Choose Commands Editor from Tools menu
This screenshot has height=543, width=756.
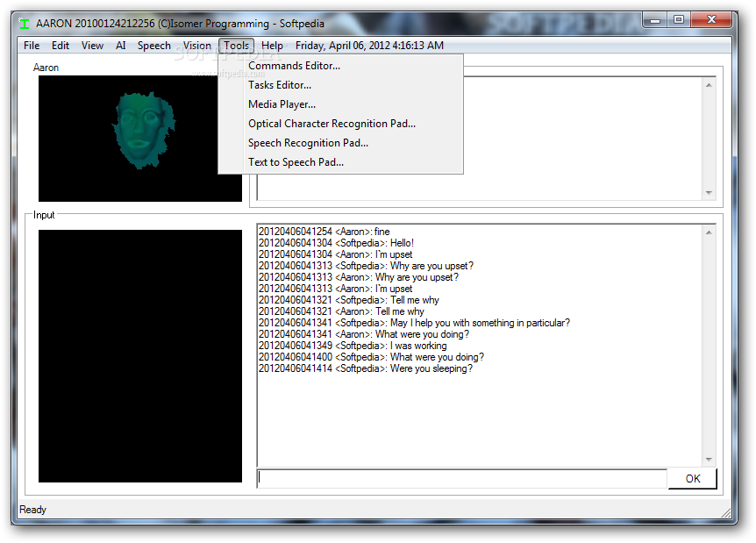point(341,66)
